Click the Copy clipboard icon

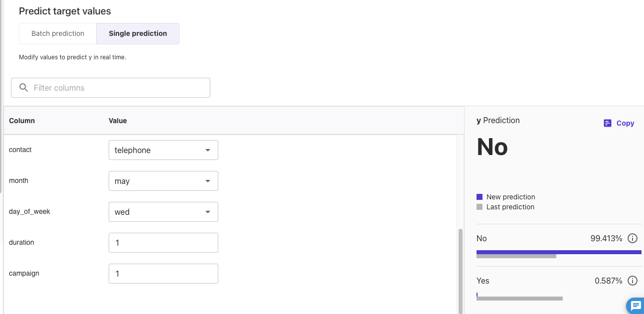point(607,123)
